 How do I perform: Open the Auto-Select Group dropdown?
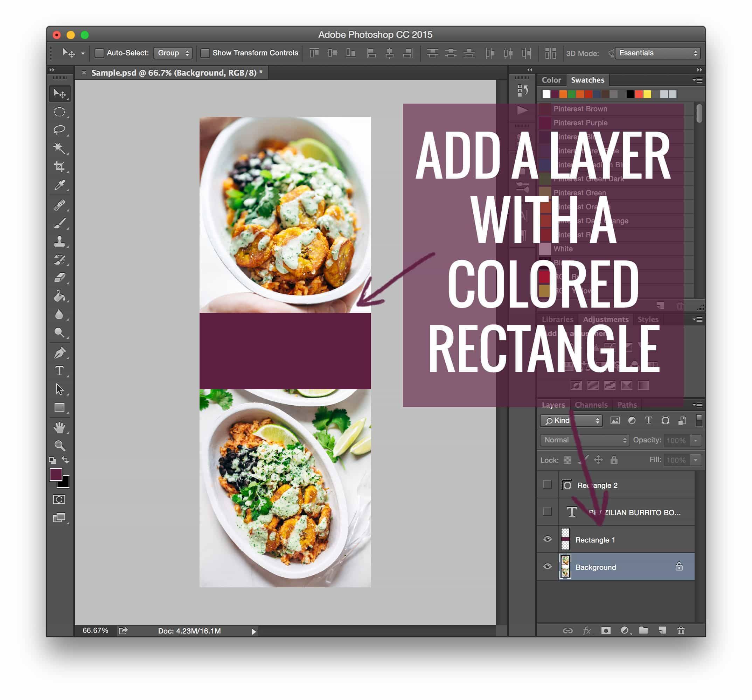[173, 53]
